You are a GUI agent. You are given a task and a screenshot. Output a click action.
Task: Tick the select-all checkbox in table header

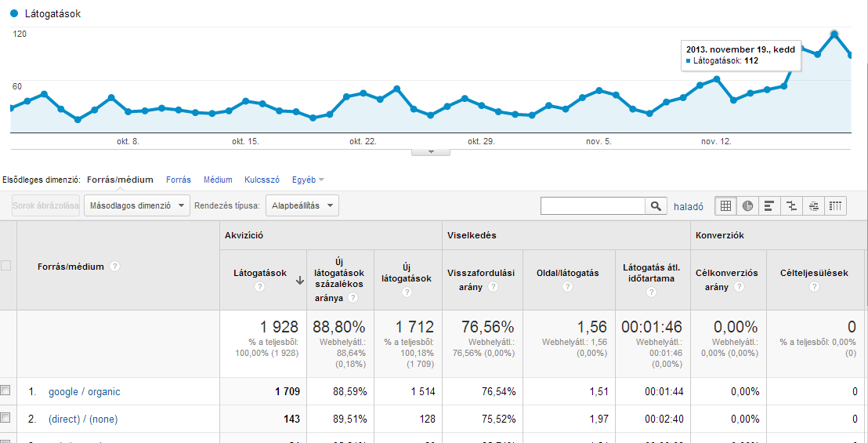6,266
